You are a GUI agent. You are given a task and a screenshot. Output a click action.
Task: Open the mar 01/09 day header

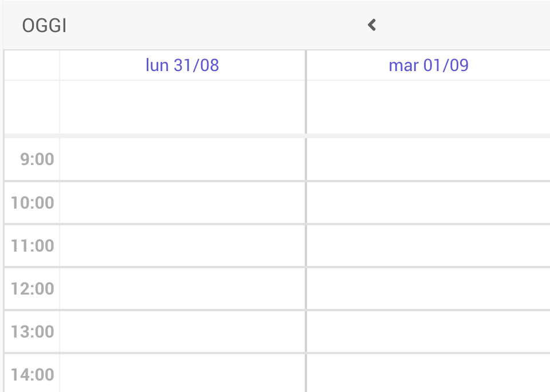click(x=429, y=65)
